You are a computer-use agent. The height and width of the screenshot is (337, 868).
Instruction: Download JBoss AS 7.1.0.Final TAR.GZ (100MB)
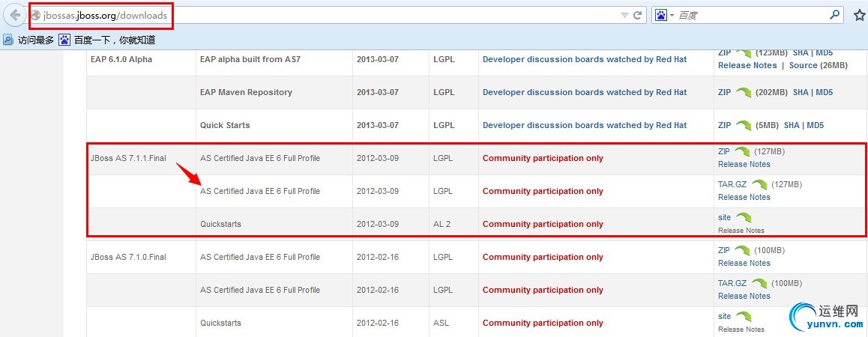732,283
